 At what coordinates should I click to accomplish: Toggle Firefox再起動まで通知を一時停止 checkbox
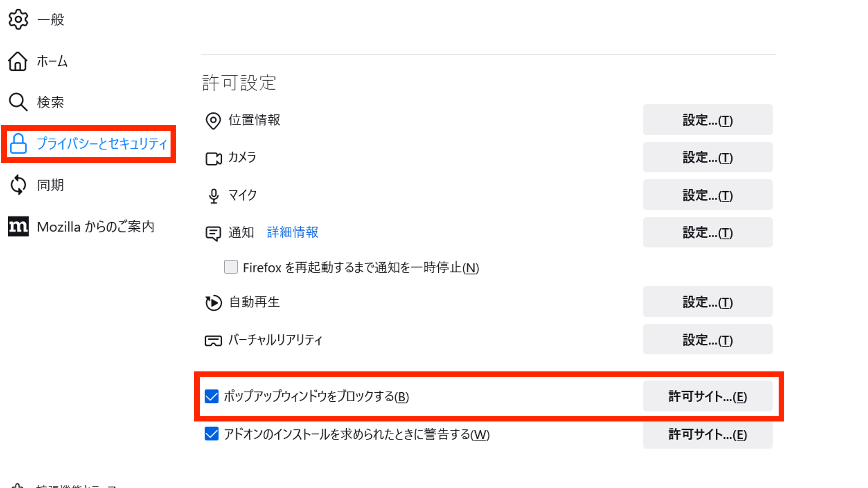click(x=231, y=267)
